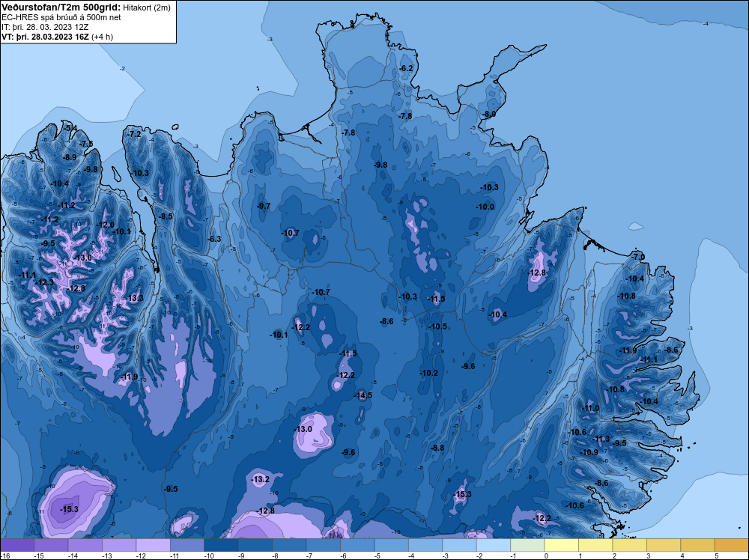Click the -8.8 temperature value on the map

(437, 448)
